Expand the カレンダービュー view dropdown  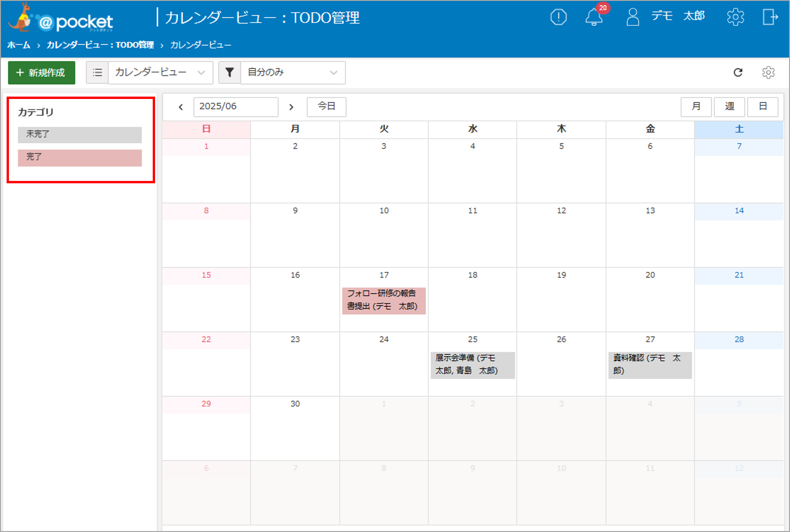pyautogui.click(x=160, y=73)
